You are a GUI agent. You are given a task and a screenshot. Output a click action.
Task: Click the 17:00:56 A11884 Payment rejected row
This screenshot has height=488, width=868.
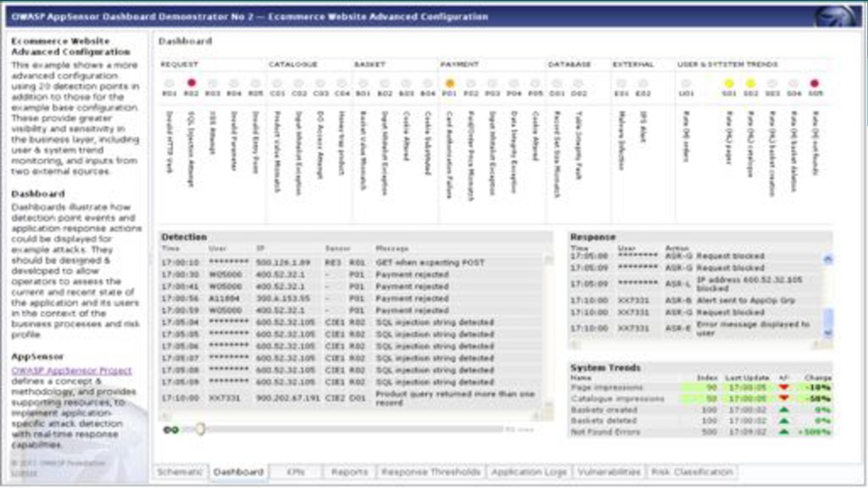(350, 298)
